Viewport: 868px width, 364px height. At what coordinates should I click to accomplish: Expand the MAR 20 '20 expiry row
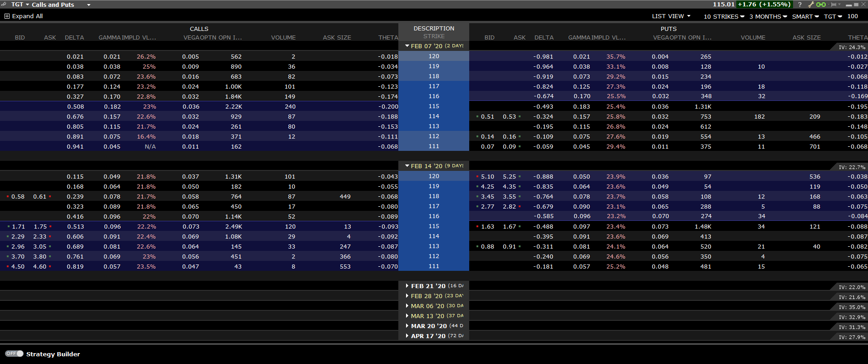407,326
